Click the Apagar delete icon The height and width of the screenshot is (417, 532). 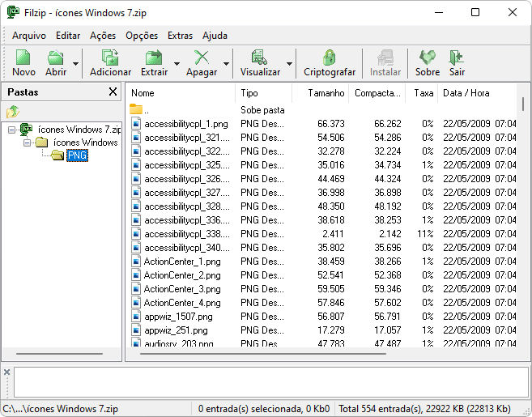[202, 57]
